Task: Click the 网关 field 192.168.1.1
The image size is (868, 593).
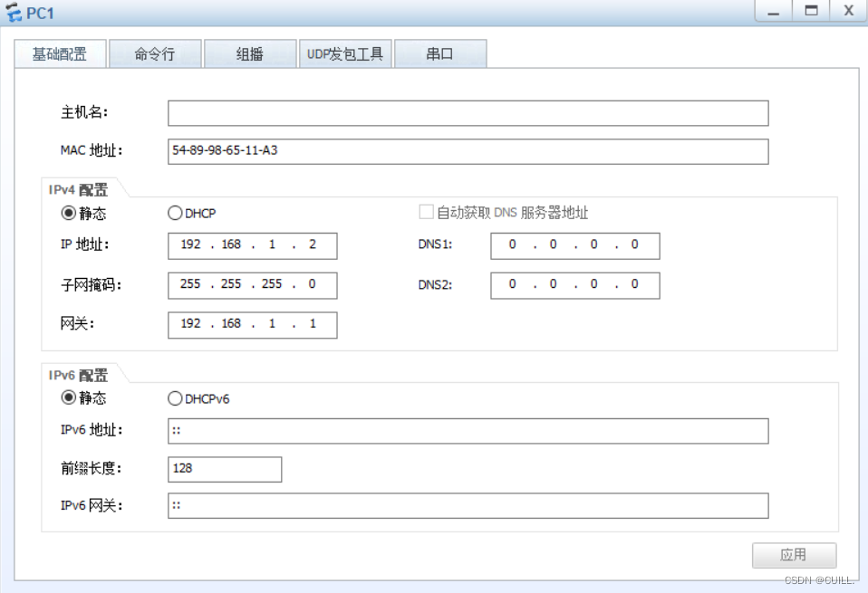Action: [253, 325]
